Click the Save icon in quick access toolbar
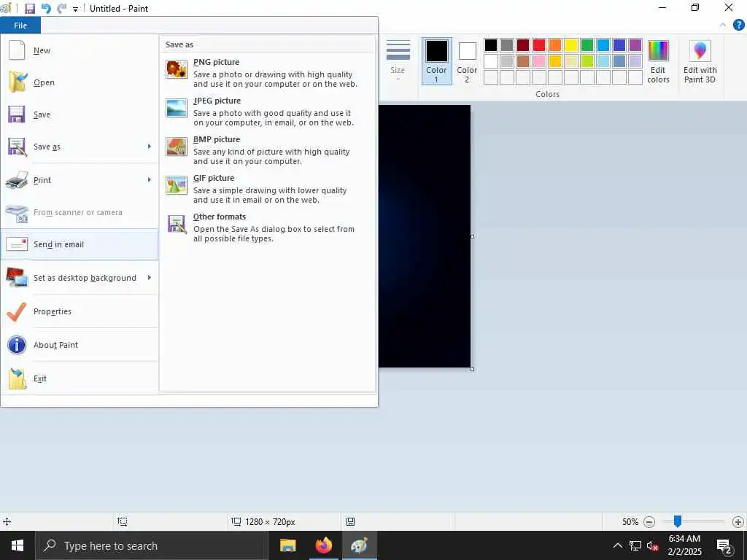Image resolution: width=747 pixels, height=560 pixels. 29,9
